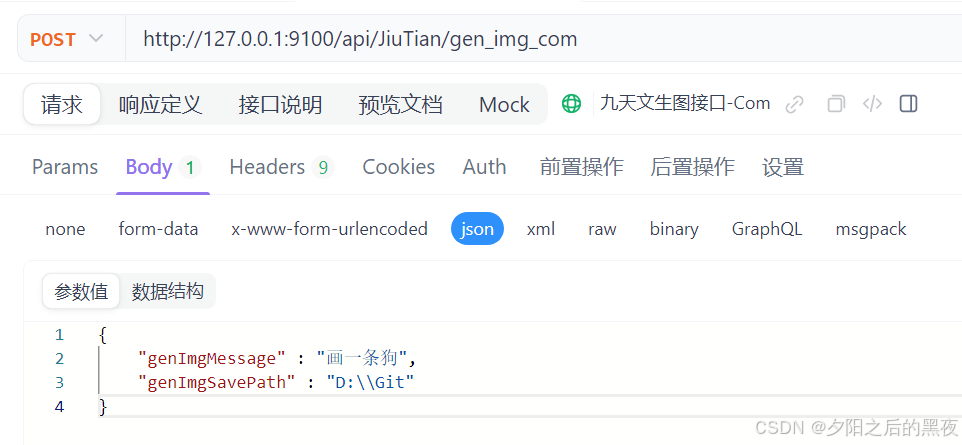The image size is (962, 445).
Task: Select the Auth tab
Action: (485, 167)
